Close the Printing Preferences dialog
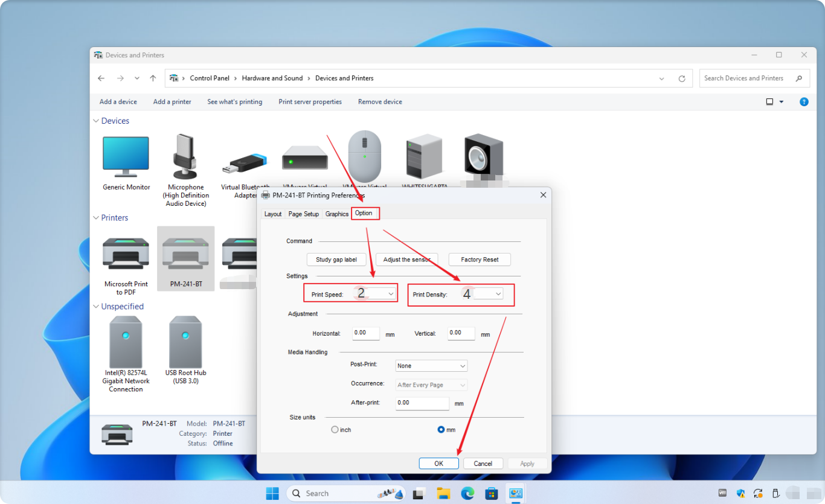The image size is (825, 504). [x=543, y=195]
